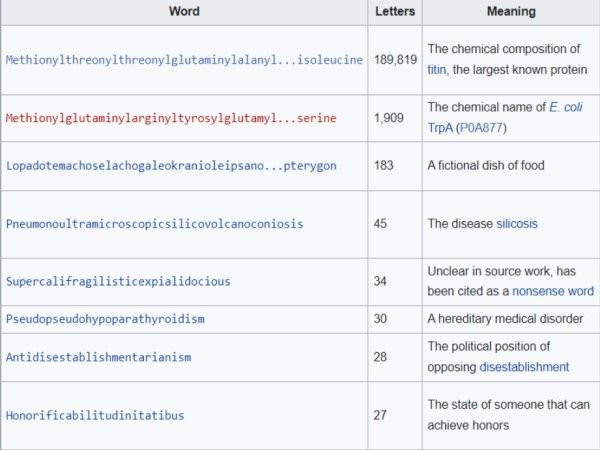Open the Pseudopseudohypoparathyroidism link
Image resolution: width=600 pixels, height=450 pixels.
click(105, 319)
